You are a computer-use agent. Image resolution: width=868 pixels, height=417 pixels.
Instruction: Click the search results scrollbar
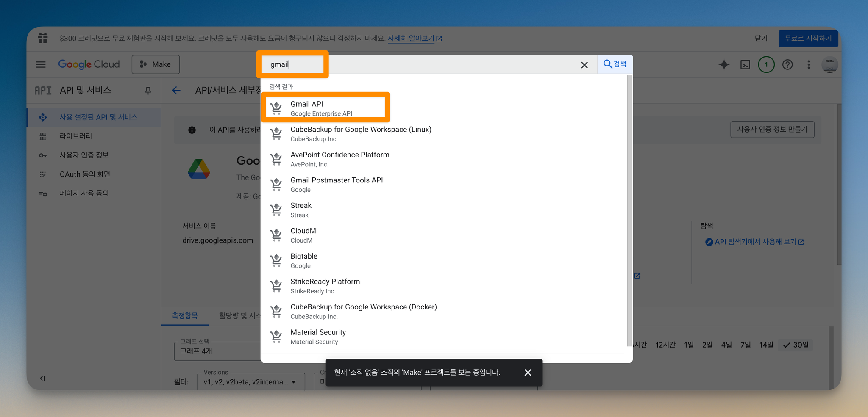point(629,210)
